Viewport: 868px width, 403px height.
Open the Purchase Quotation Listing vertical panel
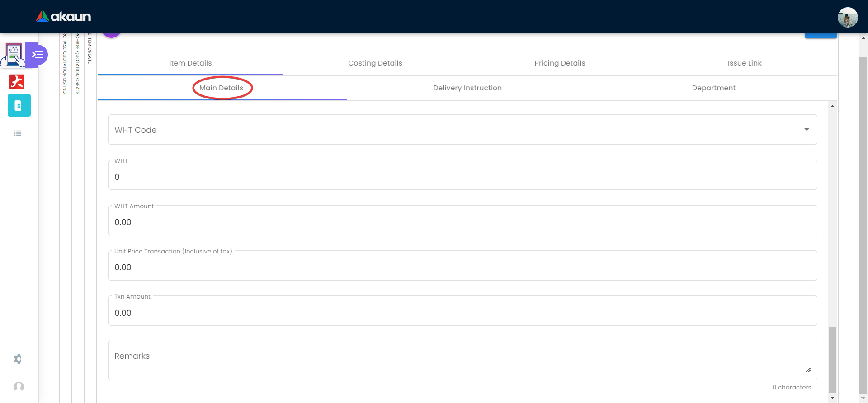65,63
